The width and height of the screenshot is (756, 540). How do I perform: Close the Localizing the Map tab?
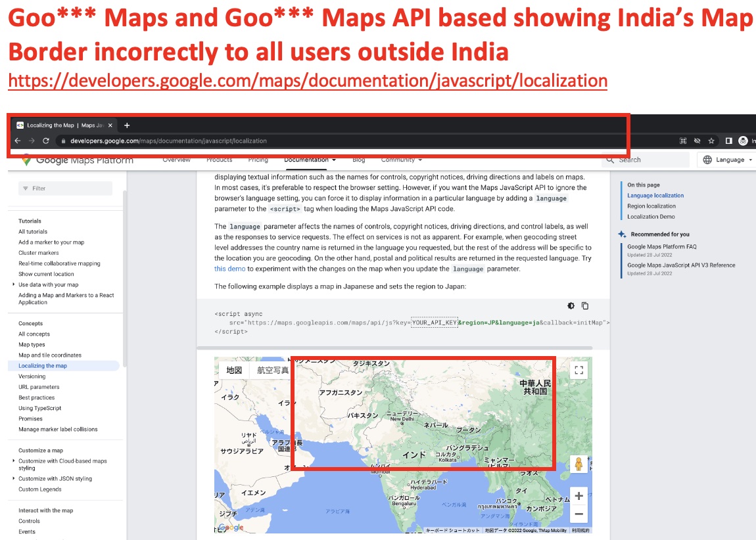click(x=110, y=125)
